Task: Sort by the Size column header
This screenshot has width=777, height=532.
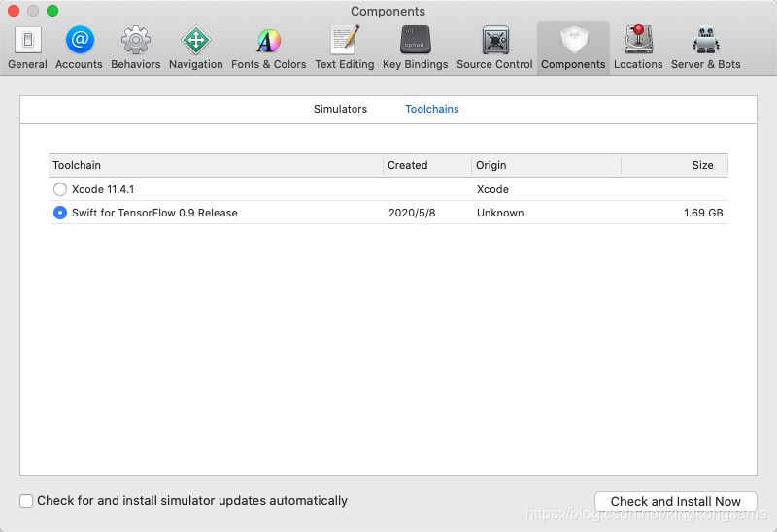Action: [x=674, y=165]
